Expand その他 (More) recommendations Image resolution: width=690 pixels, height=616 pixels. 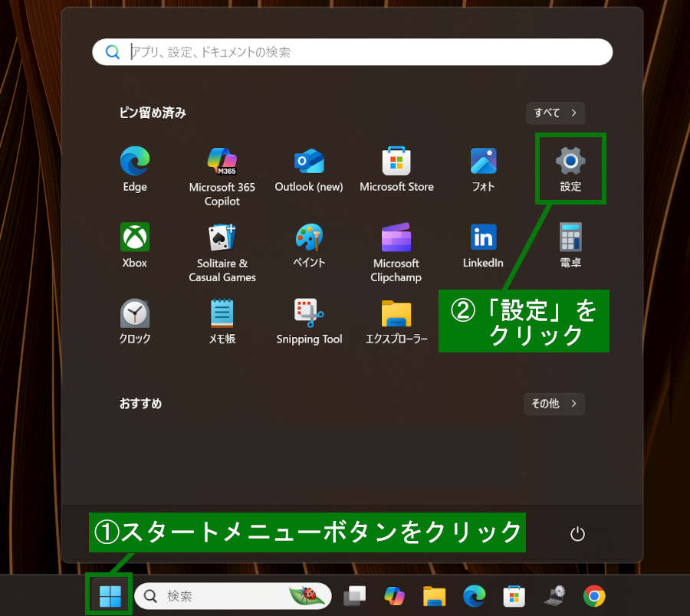[x=554, y=404]
